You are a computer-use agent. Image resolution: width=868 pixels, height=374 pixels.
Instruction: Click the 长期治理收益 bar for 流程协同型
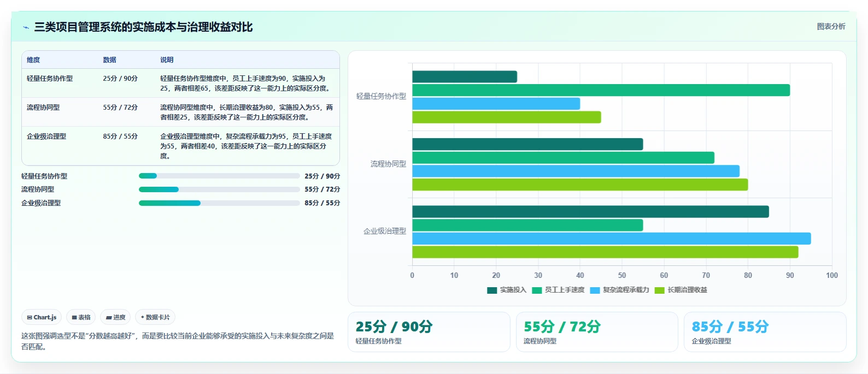tap(580, 185)
